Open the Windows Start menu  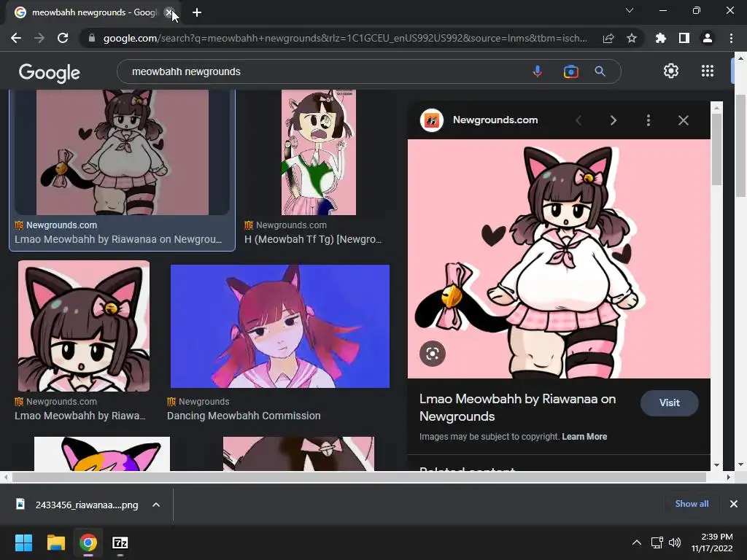point(23,542)
